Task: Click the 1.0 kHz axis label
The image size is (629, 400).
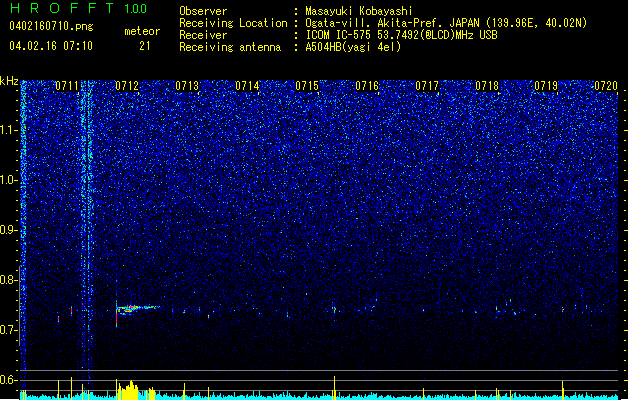Action: (9, 180)
